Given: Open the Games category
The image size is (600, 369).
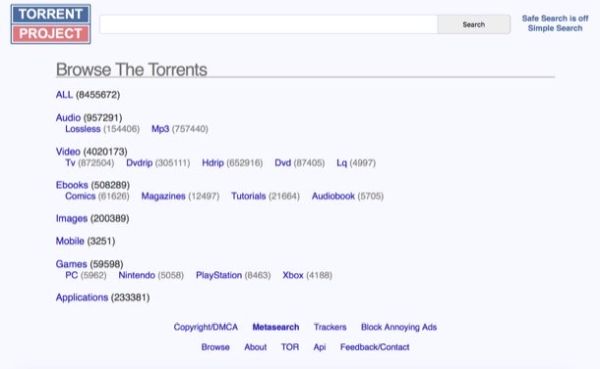Looking at the screenshot, I should 71,264.
